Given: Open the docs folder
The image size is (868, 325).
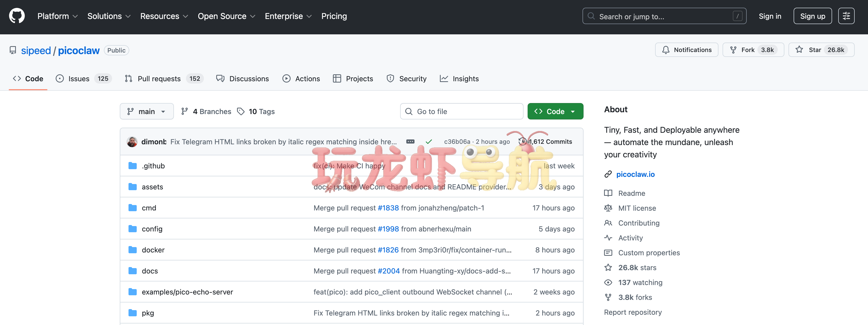Looking at the screenshot, I should click(x=150, y=271).
